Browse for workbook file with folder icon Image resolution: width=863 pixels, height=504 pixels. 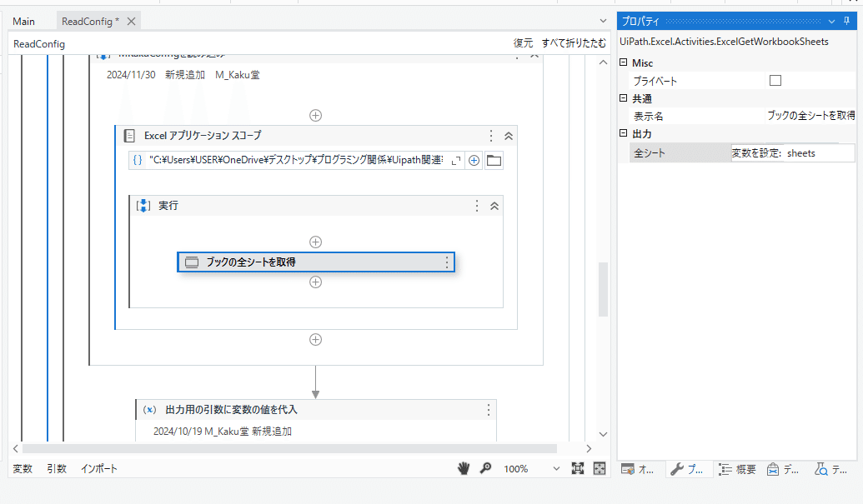click(494, 161)
